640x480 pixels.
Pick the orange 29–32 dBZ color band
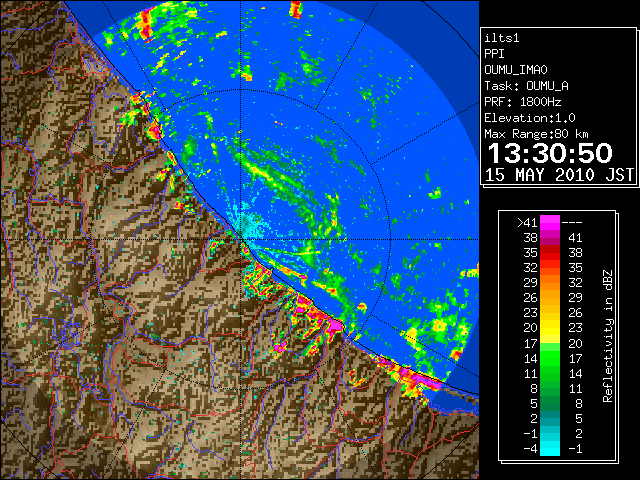click(x=550, y=283)
